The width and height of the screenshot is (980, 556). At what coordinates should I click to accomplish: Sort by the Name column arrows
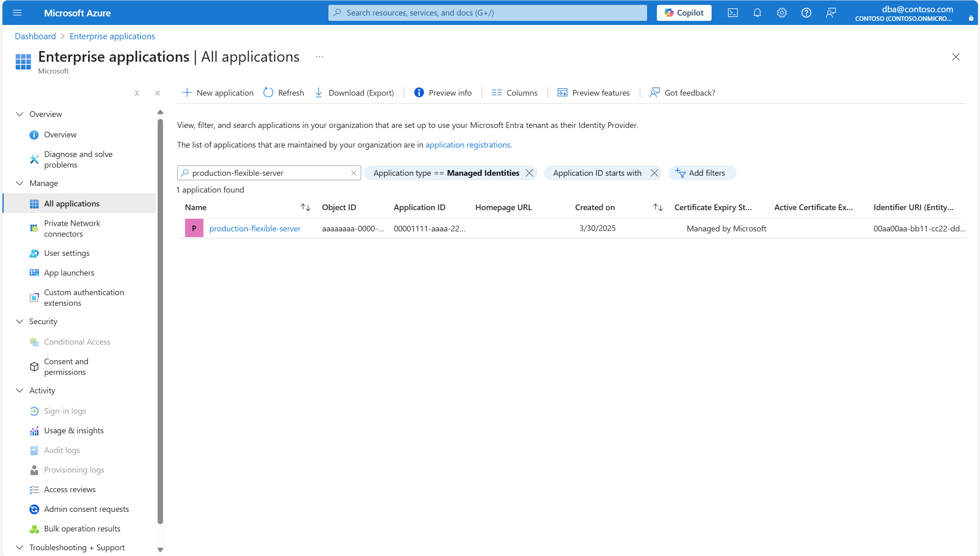(x=306, y=207)
